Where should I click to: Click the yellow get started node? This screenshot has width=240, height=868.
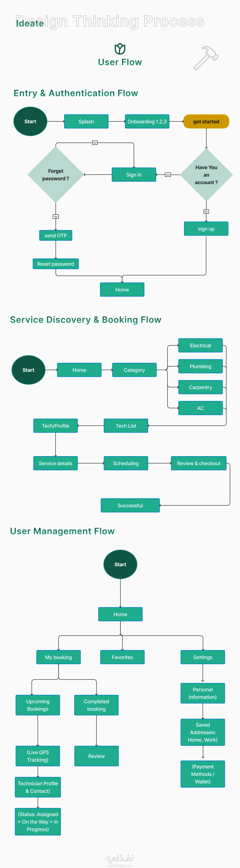[x=206, y=122]
